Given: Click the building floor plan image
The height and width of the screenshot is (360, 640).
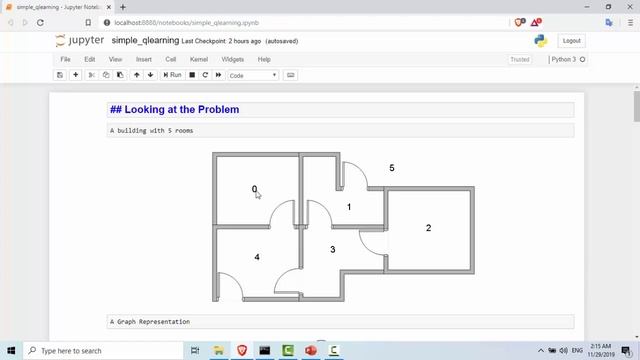Looking at the screenshot, I should 343,227.
